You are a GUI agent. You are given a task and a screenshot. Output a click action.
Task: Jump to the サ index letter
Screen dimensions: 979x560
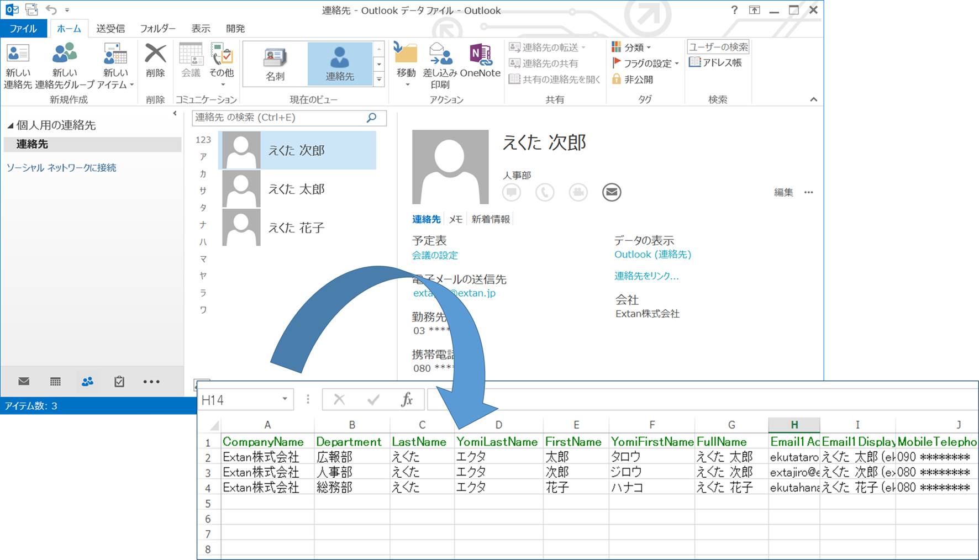pos(203,191)
